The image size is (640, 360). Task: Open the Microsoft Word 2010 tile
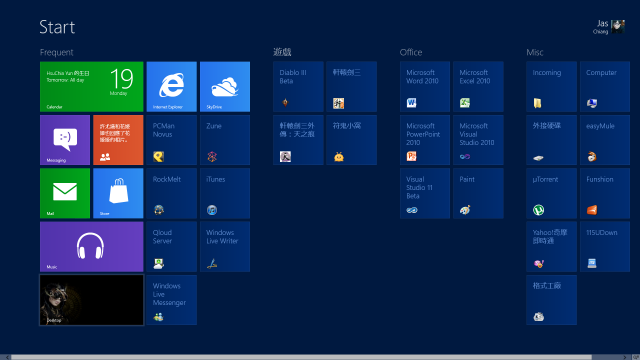tap(425, 87)
